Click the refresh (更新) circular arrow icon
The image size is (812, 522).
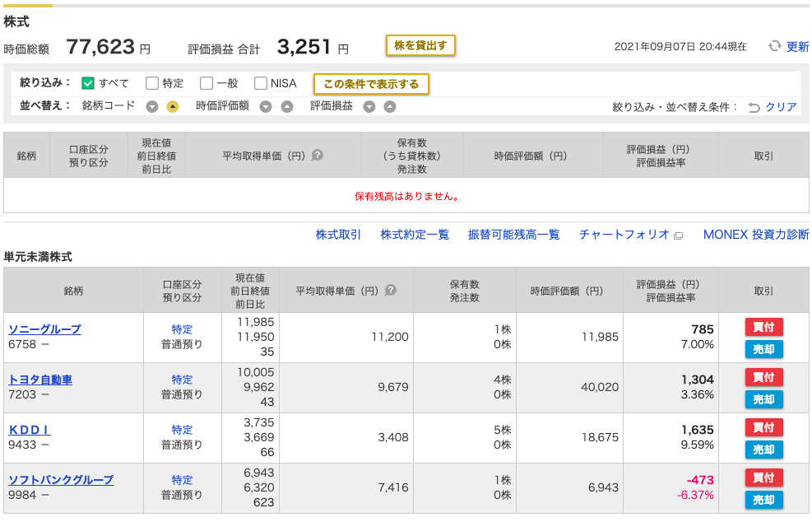point(775,46)
